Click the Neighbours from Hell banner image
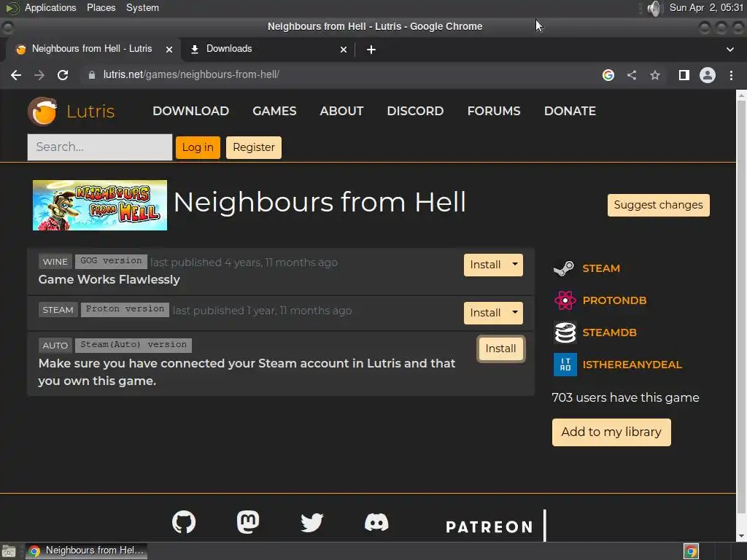This screenshot has width=747, height=560. [x=99, y=205]
